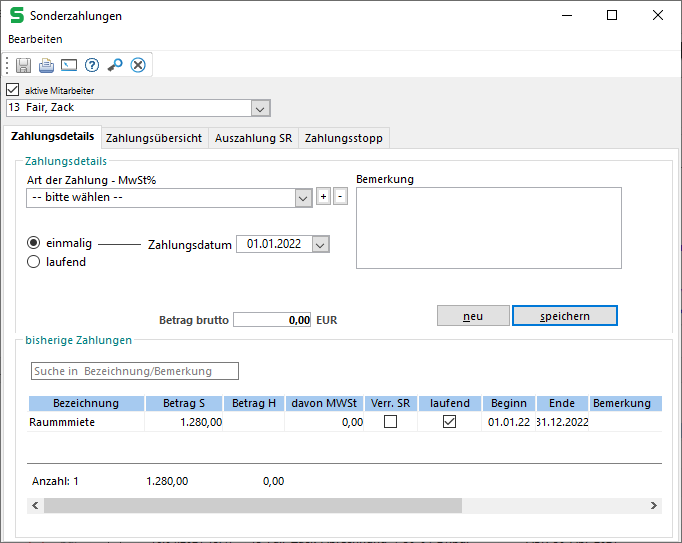Switch to the Zahlungsübersicht tab
The width and height of the screenshot is (682, 543).
pos(154,138)
